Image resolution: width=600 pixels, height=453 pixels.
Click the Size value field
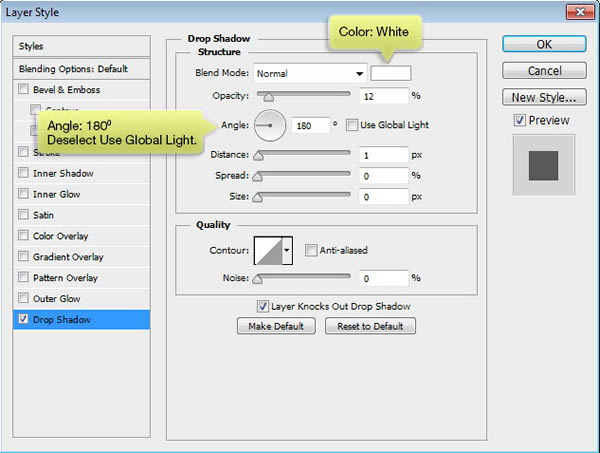point(384,197)
